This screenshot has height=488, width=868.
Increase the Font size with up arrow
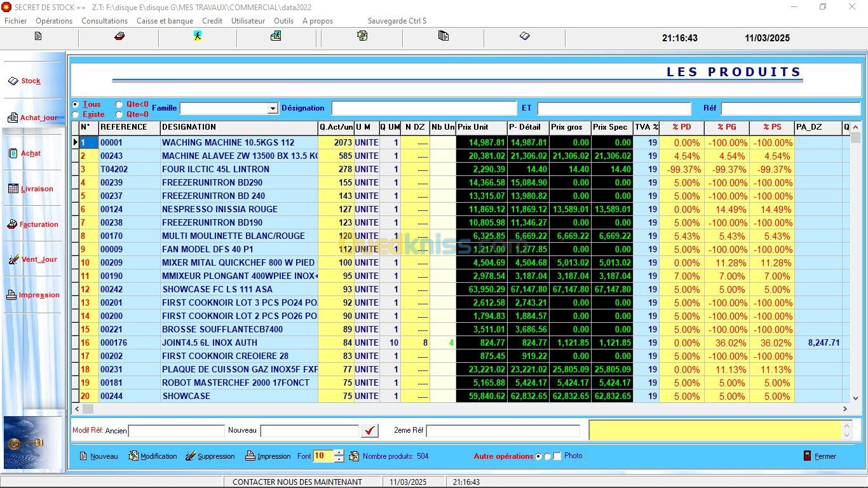339,453
